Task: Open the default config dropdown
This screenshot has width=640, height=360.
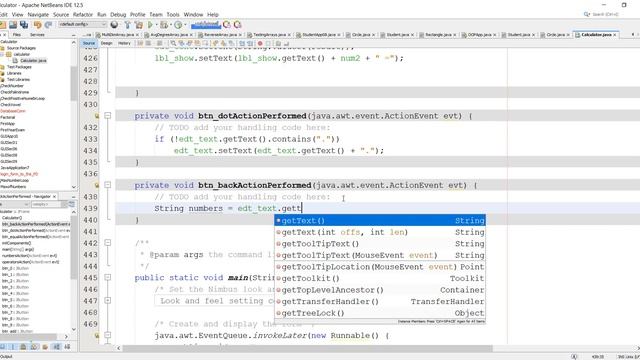Action: coord(82,24)
